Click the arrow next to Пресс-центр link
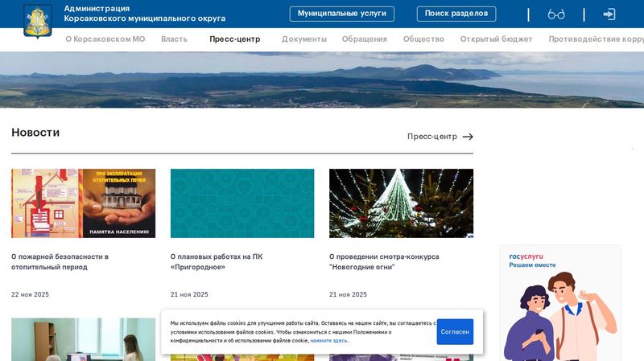Image resolution: width=644 pixels, height=361 pixels. [468, 137]
